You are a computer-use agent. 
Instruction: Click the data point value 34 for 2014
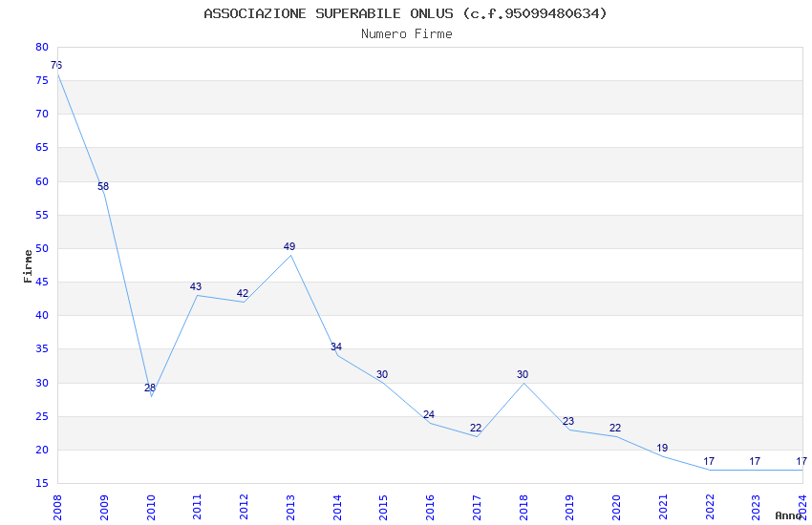pyautogui.click(x=336, y=347)
